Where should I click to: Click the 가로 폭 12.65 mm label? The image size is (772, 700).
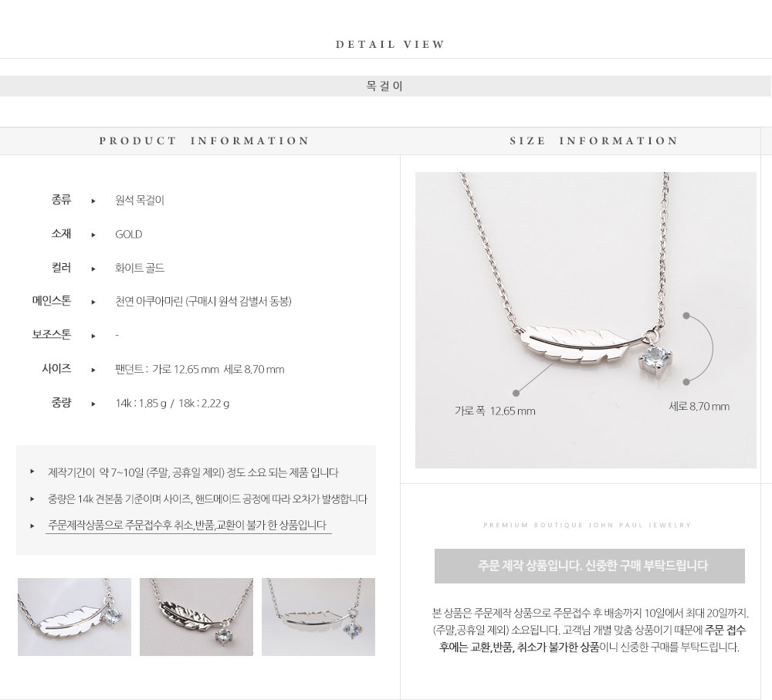[495, 411]
